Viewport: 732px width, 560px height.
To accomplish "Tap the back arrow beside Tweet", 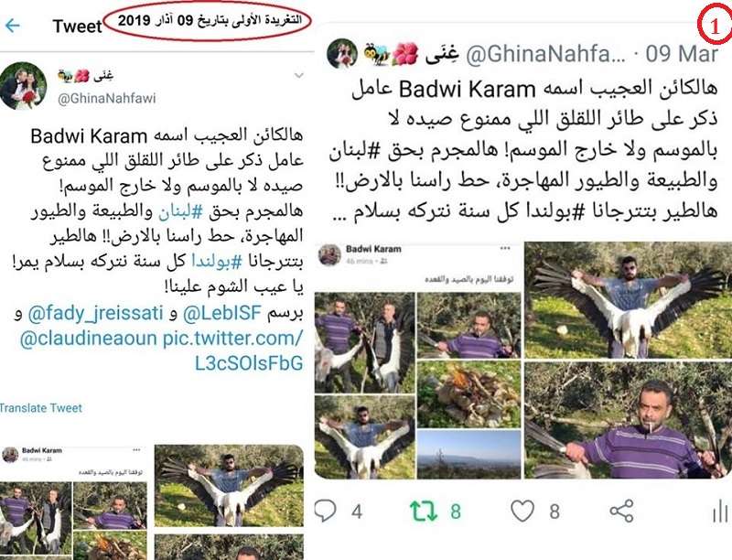I will click(x=12, y=26).
